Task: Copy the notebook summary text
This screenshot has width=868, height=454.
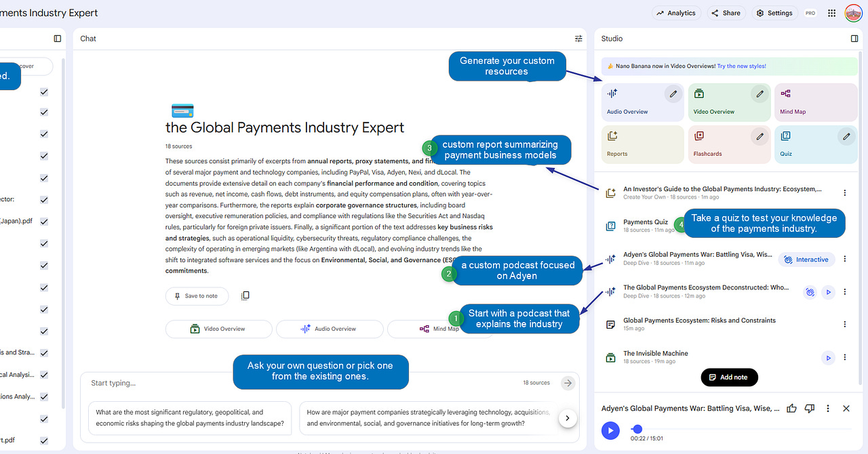Action: tap(245, 295)
